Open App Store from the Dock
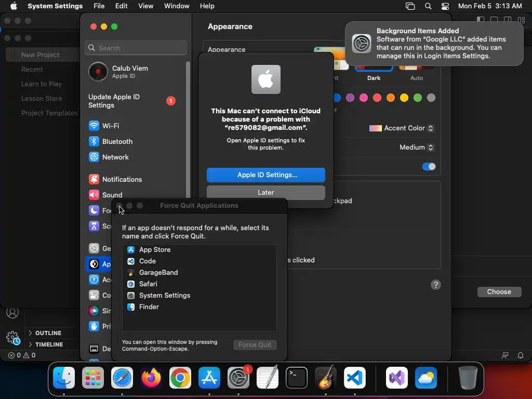The height and width of the screenshot is (399, 532). [209, 378]
